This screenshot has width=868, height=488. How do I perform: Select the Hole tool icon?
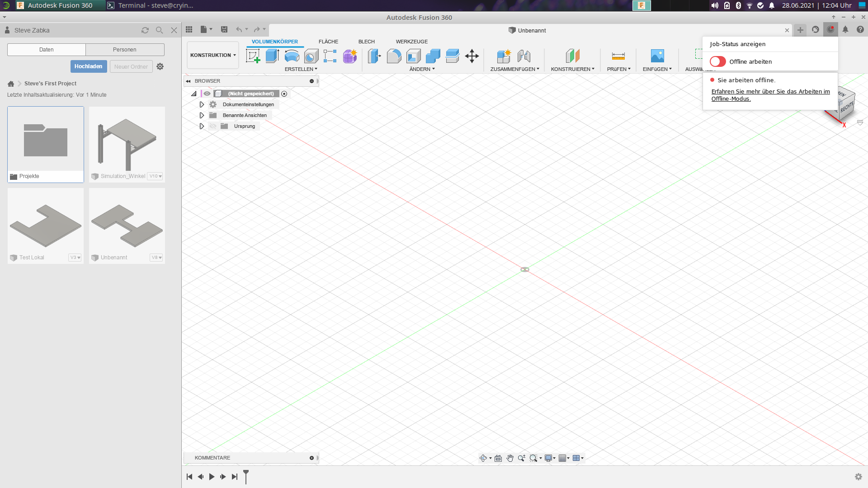click(311, 56)
